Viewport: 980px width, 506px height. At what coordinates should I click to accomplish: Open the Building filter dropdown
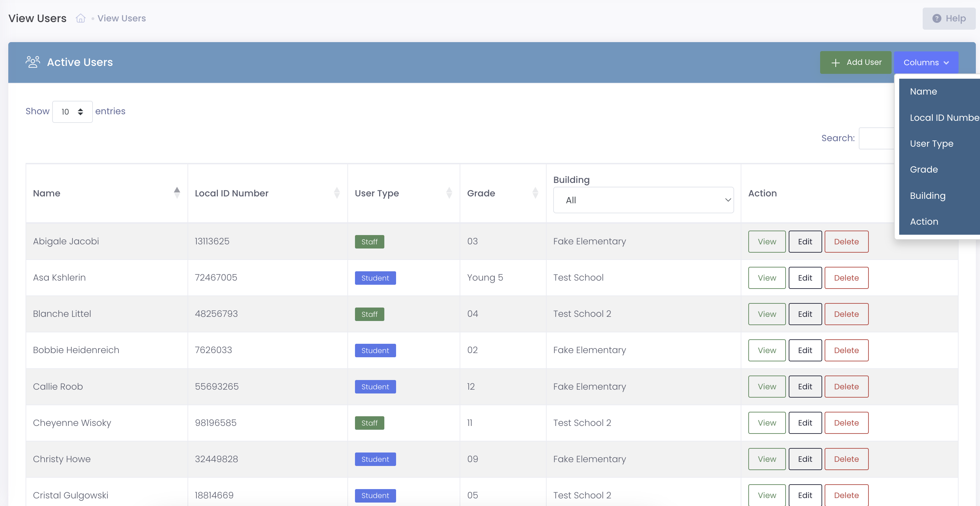pyautogui.click(x=643, y=200)
